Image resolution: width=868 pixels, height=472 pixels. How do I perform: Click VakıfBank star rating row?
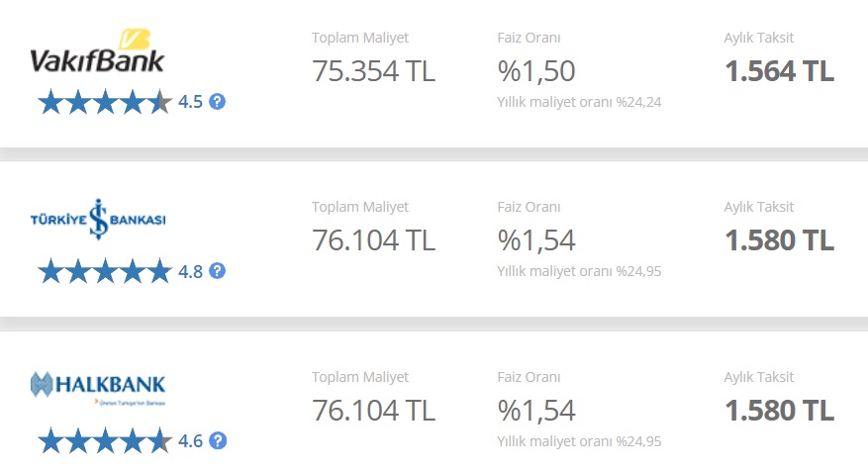(x=105, y=102)
